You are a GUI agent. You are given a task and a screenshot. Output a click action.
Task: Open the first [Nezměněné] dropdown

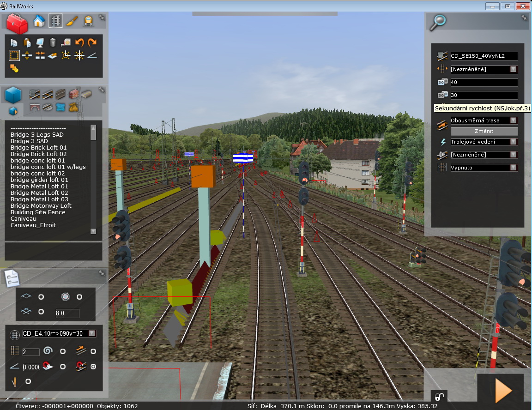point(484,69)
